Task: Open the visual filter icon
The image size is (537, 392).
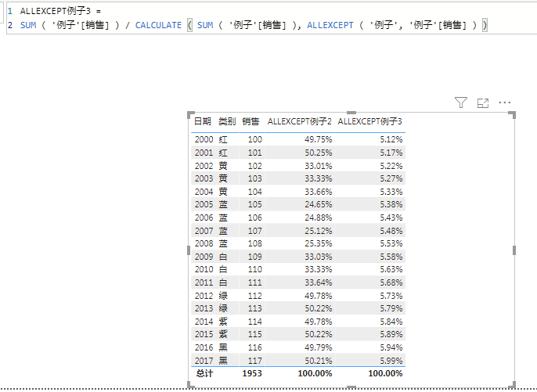Action: (x=460, y=102)
